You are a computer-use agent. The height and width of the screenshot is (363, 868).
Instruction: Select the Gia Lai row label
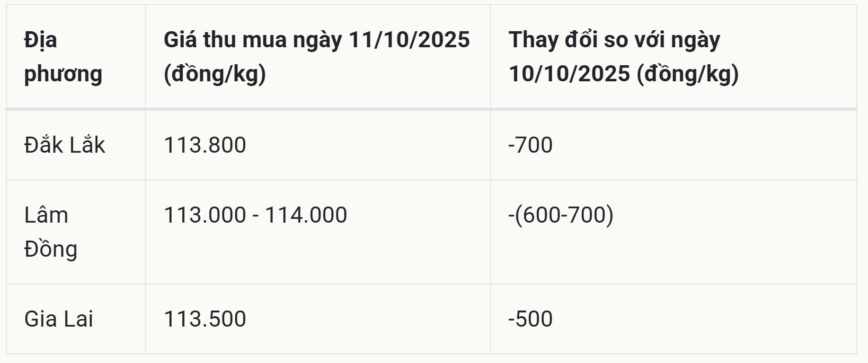(x=59, y=319)
